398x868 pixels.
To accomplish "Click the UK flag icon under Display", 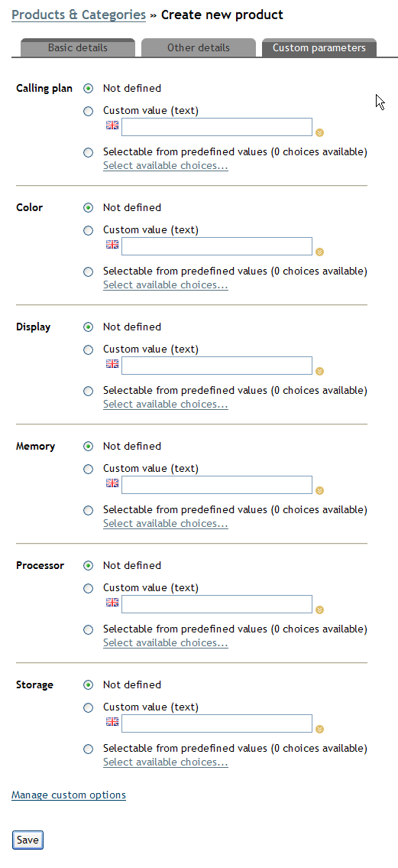I will pos(112,364).
